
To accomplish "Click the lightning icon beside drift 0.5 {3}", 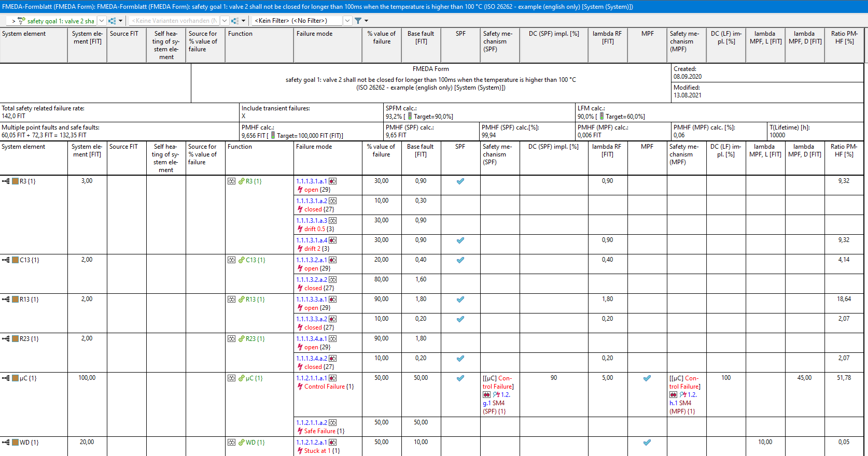I will click(x=300, y=229).
